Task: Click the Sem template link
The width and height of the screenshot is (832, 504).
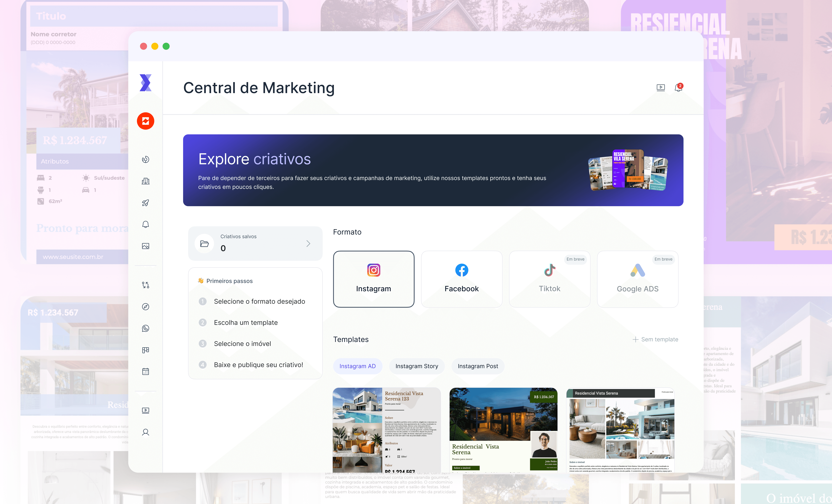Action: (655, 339)
